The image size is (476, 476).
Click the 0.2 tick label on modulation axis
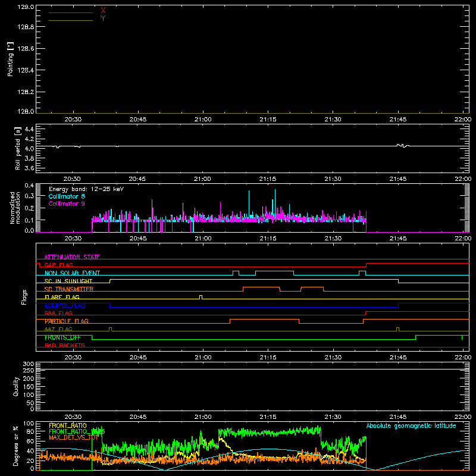point(29,208)
